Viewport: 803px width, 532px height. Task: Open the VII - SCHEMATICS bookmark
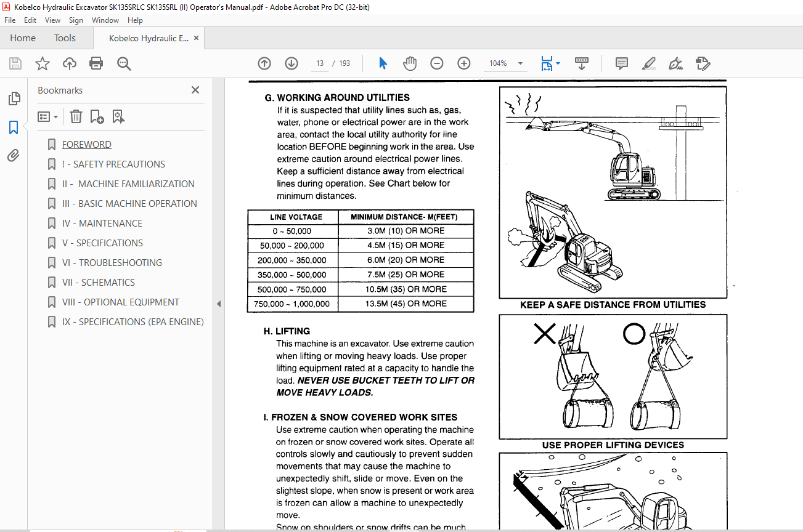[99, 283]
